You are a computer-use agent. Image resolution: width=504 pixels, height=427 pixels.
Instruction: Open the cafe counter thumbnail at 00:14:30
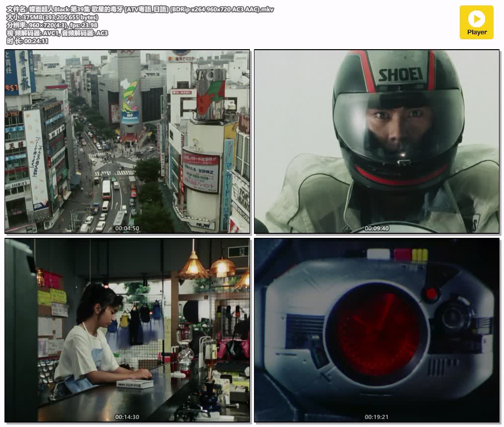127,330
